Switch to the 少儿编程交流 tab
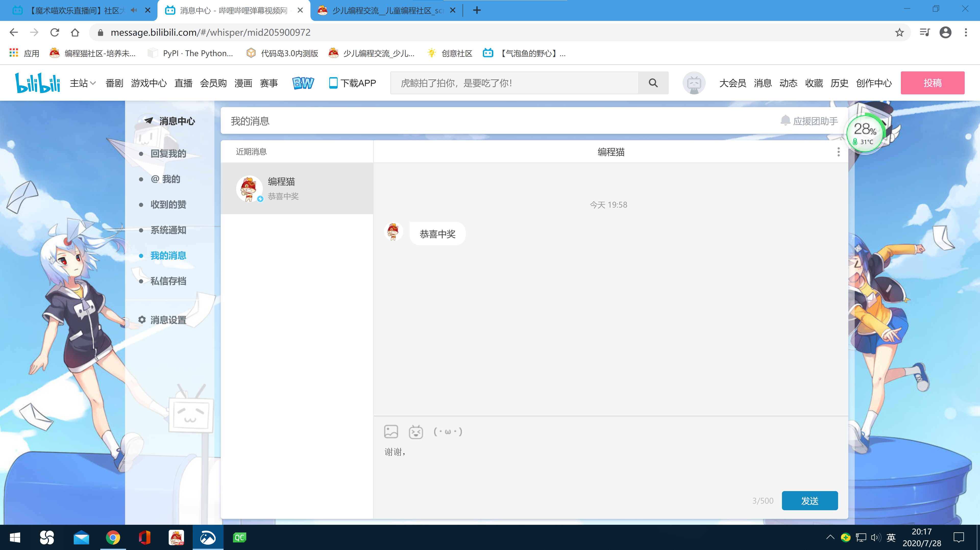Image resolution: width=980 pixels, height=550 pixels. [x=386, y=10]
